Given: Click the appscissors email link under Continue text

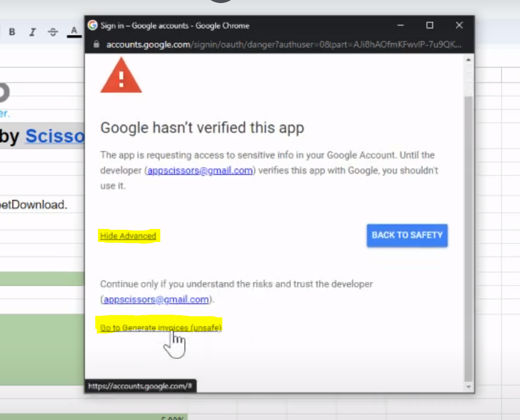Looking at the screenshot, I should point(156,299).
